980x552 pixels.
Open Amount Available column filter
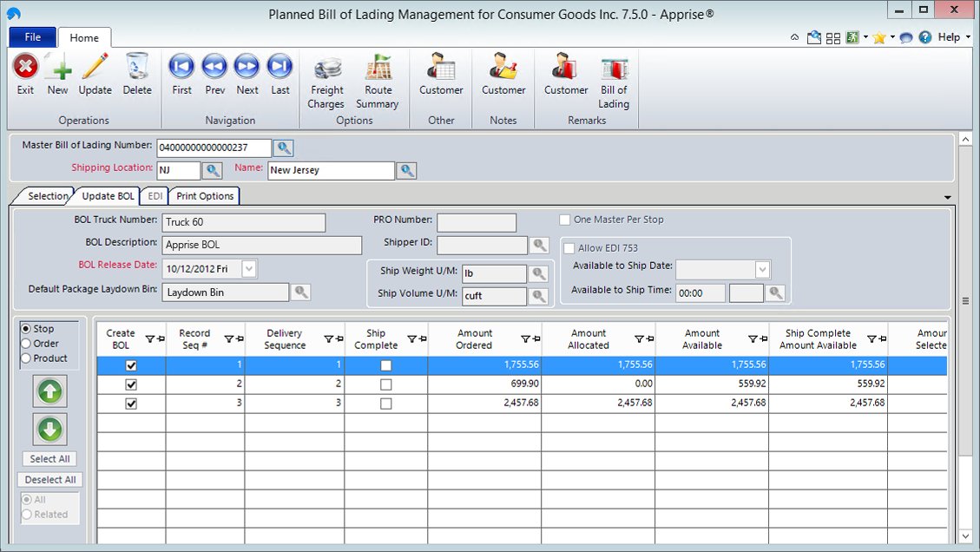pyautogui.click(x=753, y=338)
